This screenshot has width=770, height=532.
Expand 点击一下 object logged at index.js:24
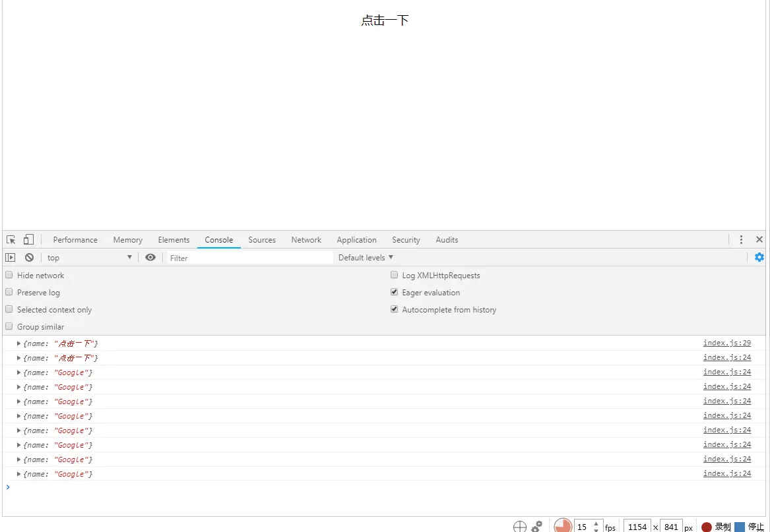point(18,358)
